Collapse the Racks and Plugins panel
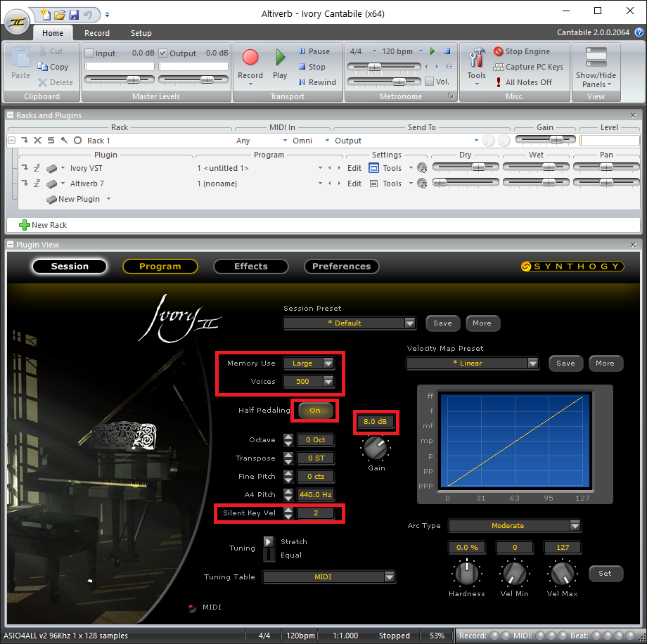This screenshot has height=644, width=647. (x=11, y=115)
